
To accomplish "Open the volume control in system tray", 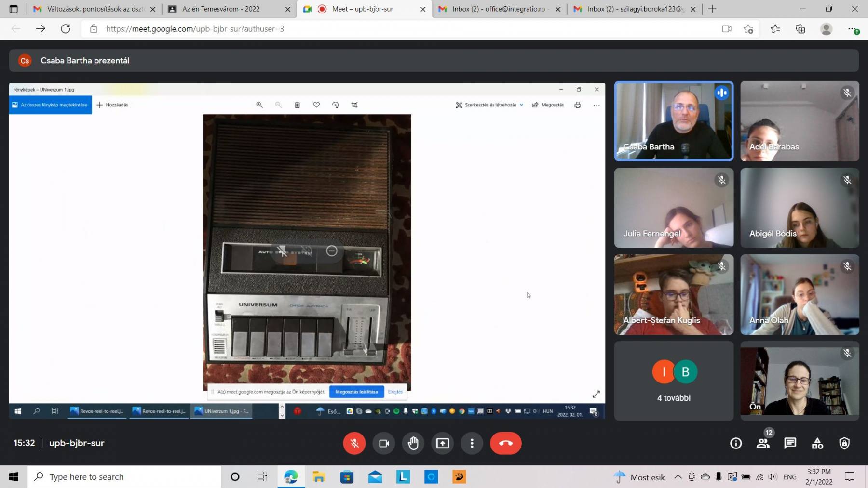I will [773, 477].
